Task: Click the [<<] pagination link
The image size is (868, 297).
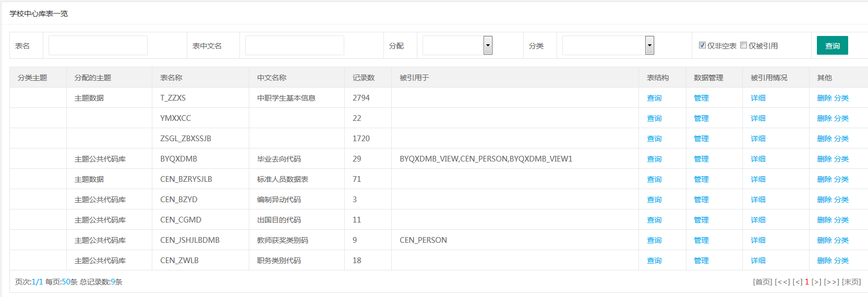Action: click(782, 282)
